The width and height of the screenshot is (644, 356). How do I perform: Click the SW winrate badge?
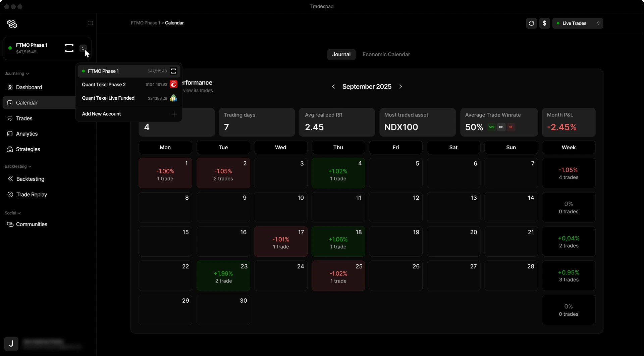491,127
